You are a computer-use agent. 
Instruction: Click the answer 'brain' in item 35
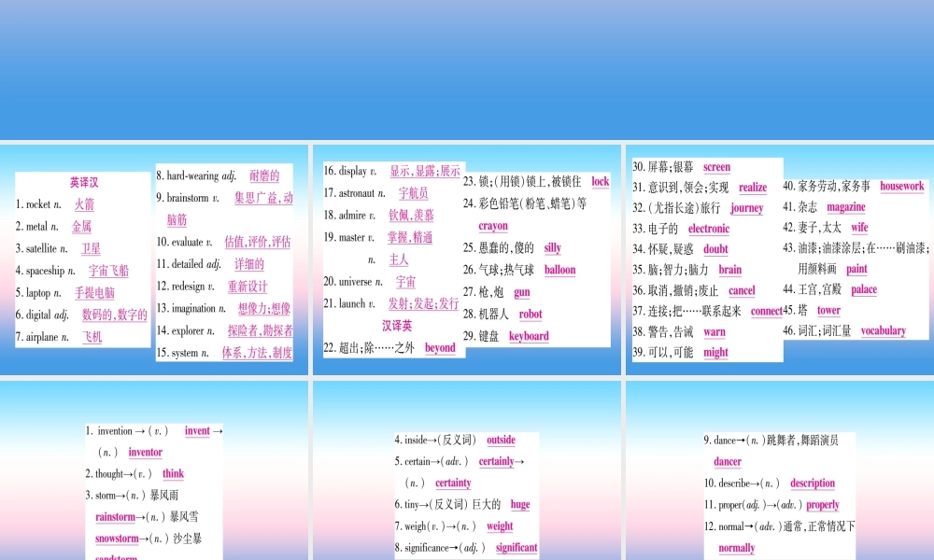tap(730, 270)
